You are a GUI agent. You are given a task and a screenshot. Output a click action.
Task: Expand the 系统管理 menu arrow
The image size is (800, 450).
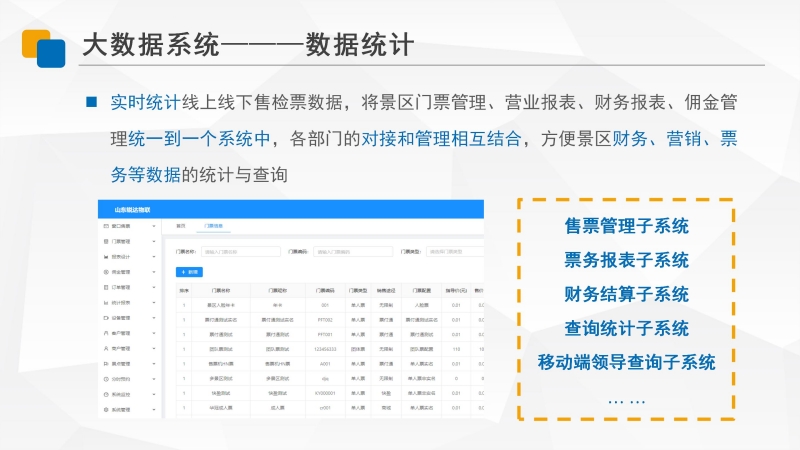tap(154, 410)
